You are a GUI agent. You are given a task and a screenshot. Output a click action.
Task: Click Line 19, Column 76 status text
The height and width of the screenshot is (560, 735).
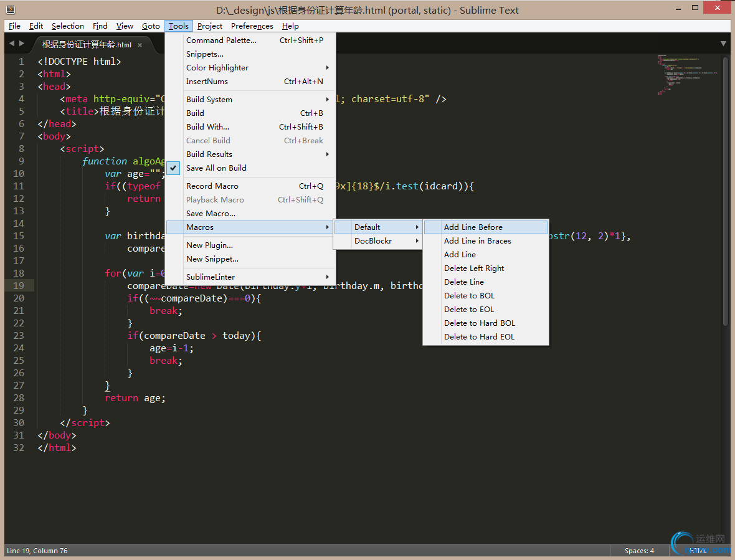pyautogui.click(x=37, y=551)
